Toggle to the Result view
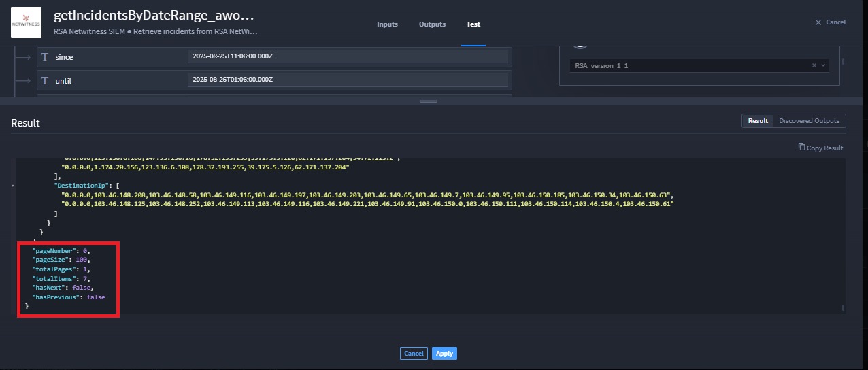The width and height of the screenshot is (868, 370). coord(757,121)
